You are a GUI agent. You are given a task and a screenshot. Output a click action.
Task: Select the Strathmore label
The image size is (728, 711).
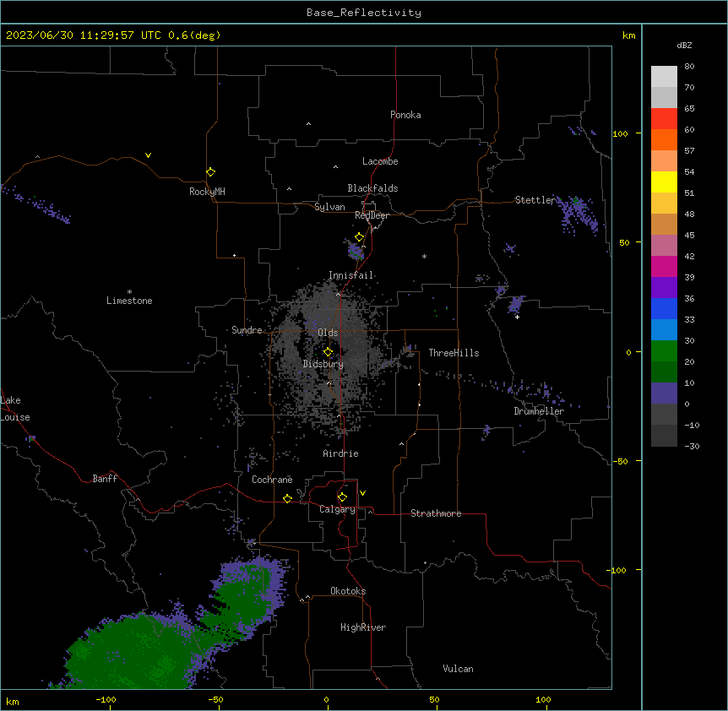coord(436,513)
